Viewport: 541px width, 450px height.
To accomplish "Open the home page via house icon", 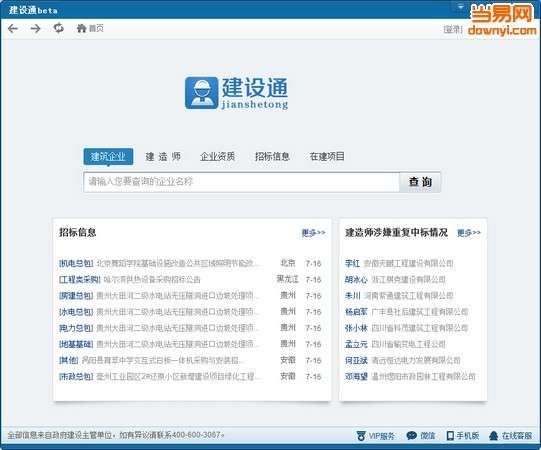I will tap(81, 28).
